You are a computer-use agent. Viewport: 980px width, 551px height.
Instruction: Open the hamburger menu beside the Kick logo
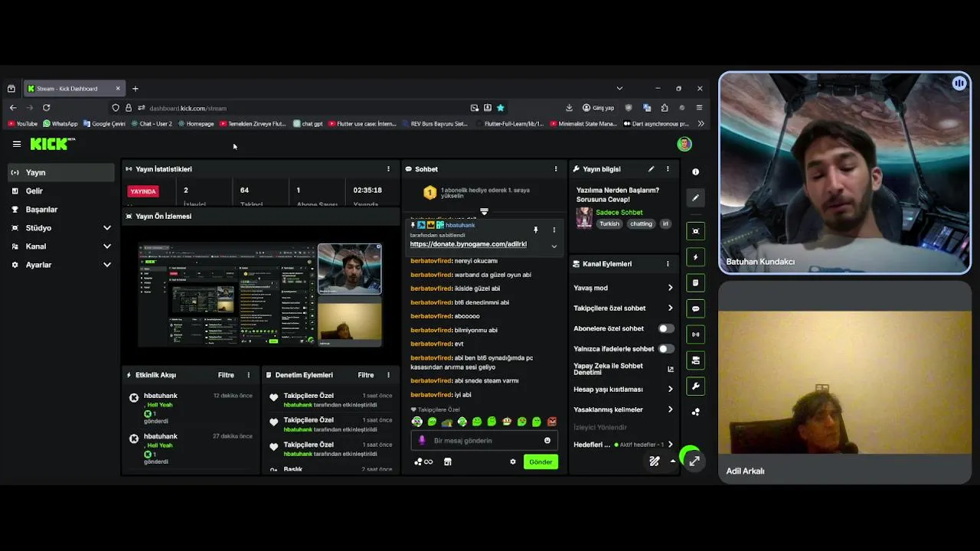(17, 144)
